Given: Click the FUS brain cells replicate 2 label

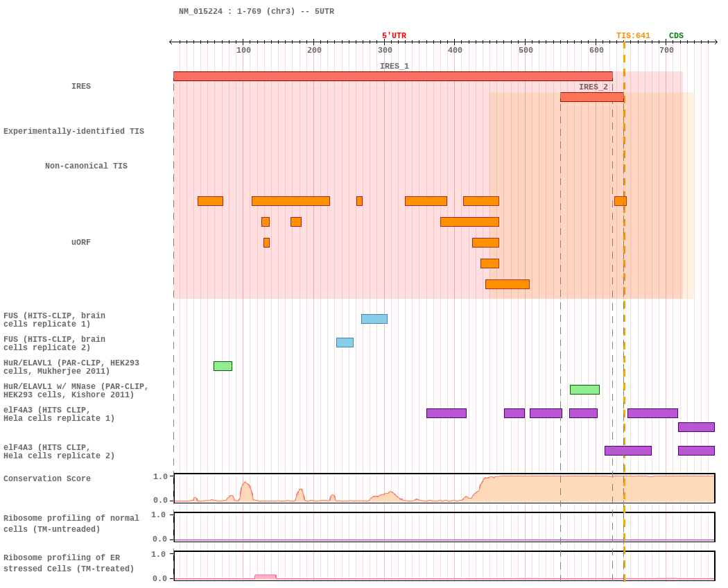Looking at the screenshot, I should [x=54, y=343].
